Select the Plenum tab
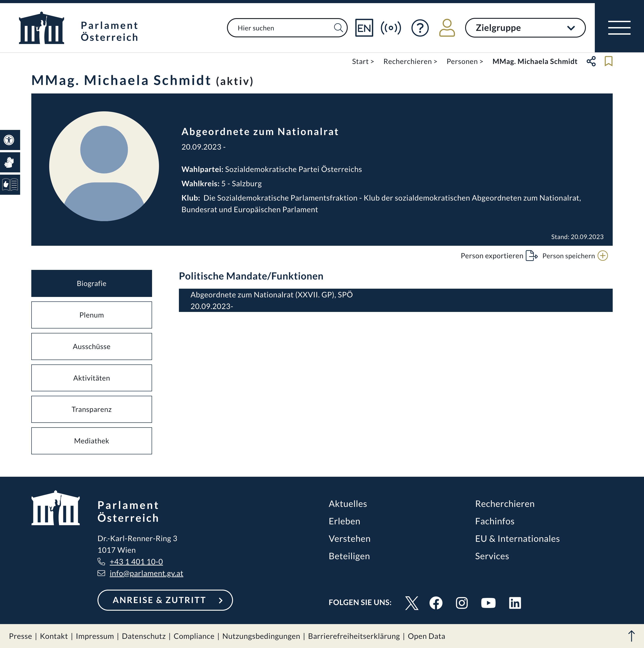The width and height of the screenshot is (644, 648). coord(92,315)
